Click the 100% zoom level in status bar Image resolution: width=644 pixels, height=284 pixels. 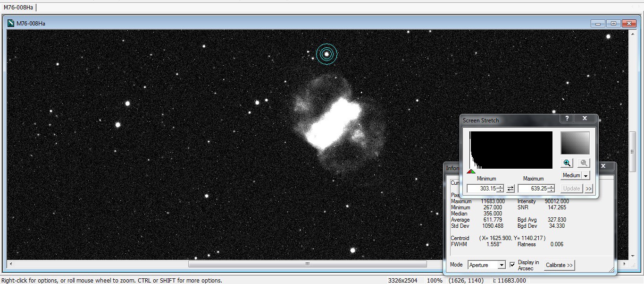click(x=435, y=280)
